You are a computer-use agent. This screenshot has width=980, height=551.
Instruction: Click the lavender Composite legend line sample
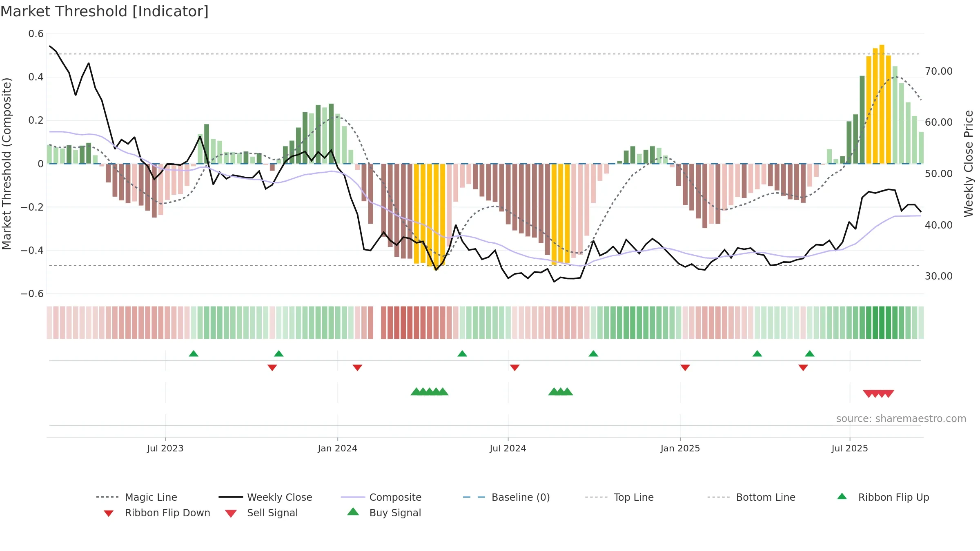point(353,497)
